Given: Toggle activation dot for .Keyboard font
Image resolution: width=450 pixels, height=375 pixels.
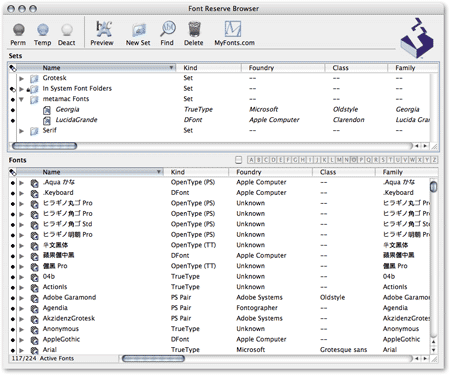Looking at the screenshot, I should [13, 193].
